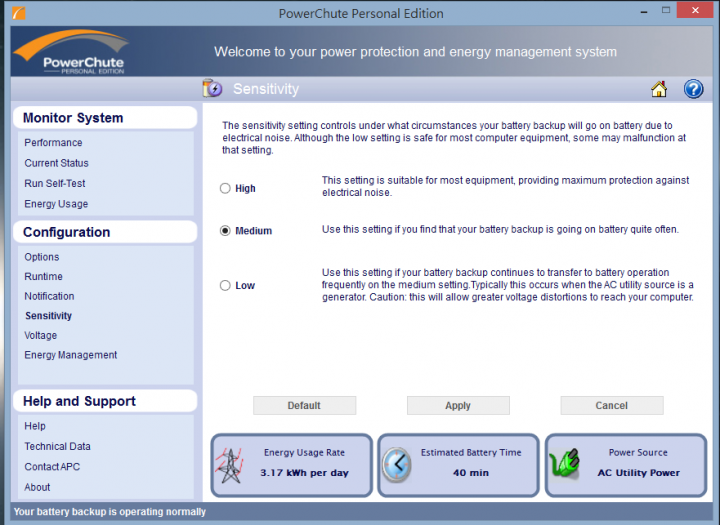
Task: Open help with the blue question mark icon
Action: tap(693, 89)
